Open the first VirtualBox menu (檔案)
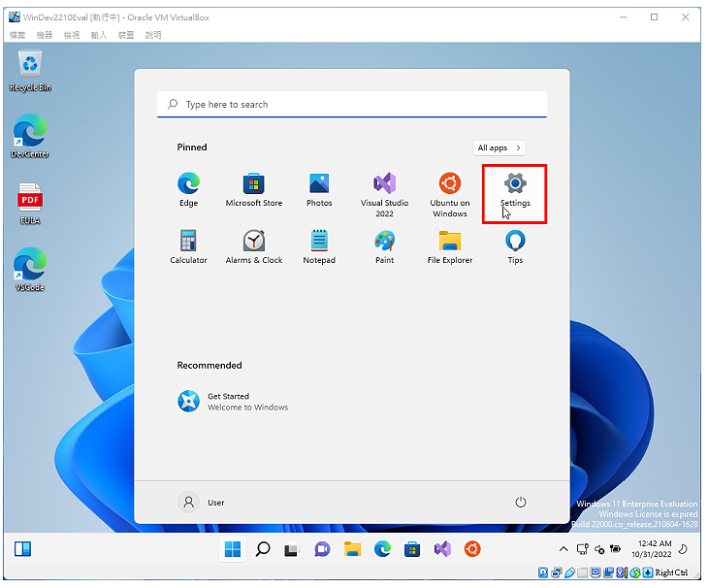The height and width of the screenshot is (588, 708). (17, 35)
